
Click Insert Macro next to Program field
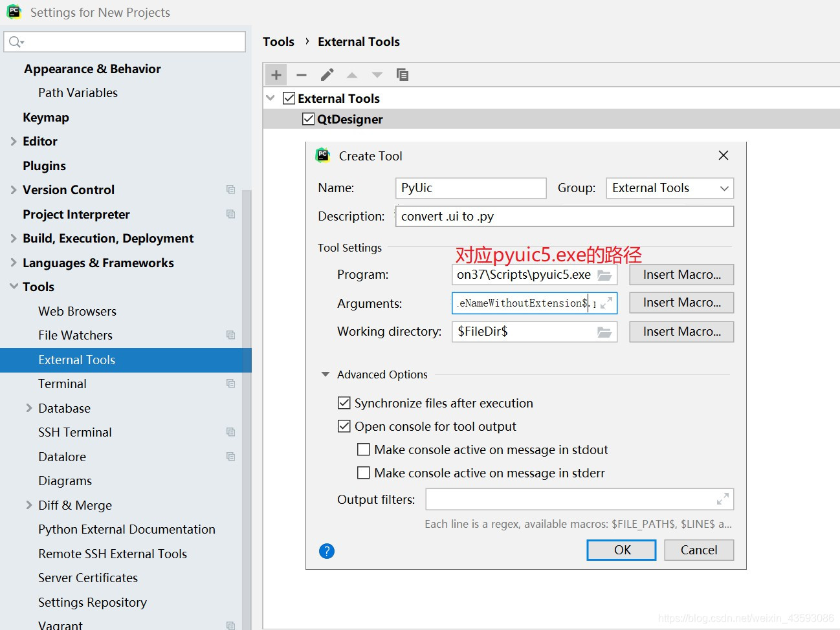tap(681, 274)
